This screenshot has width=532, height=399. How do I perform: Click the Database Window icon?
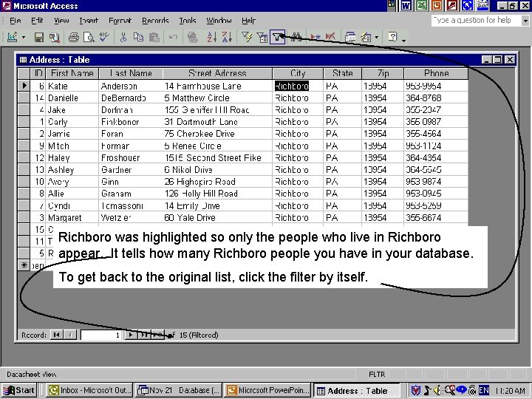[350, 37]
